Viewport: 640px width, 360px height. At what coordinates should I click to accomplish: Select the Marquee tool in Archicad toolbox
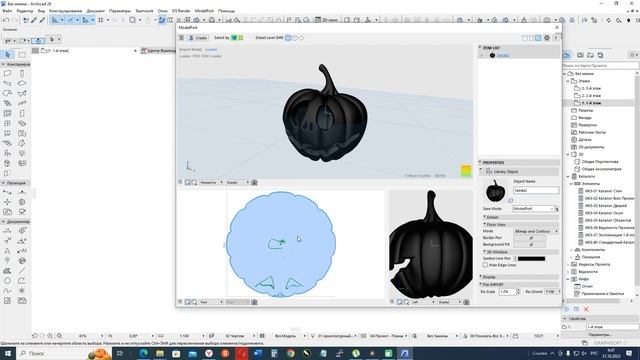pos(22,54)
